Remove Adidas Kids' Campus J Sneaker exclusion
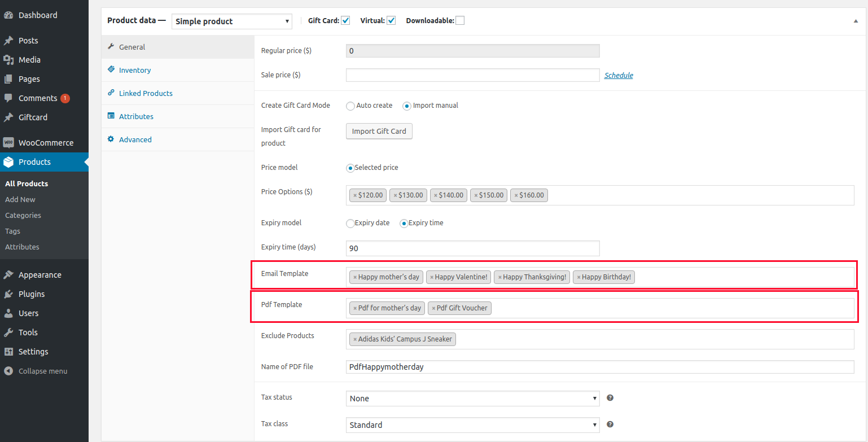 point(355,339)
